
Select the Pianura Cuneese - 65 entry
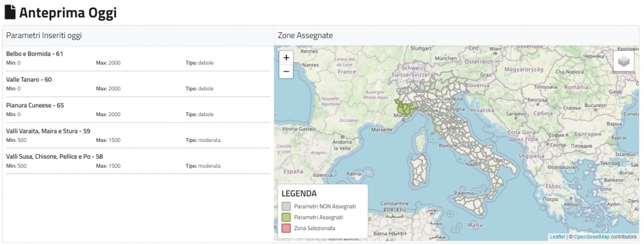point(138,110)
